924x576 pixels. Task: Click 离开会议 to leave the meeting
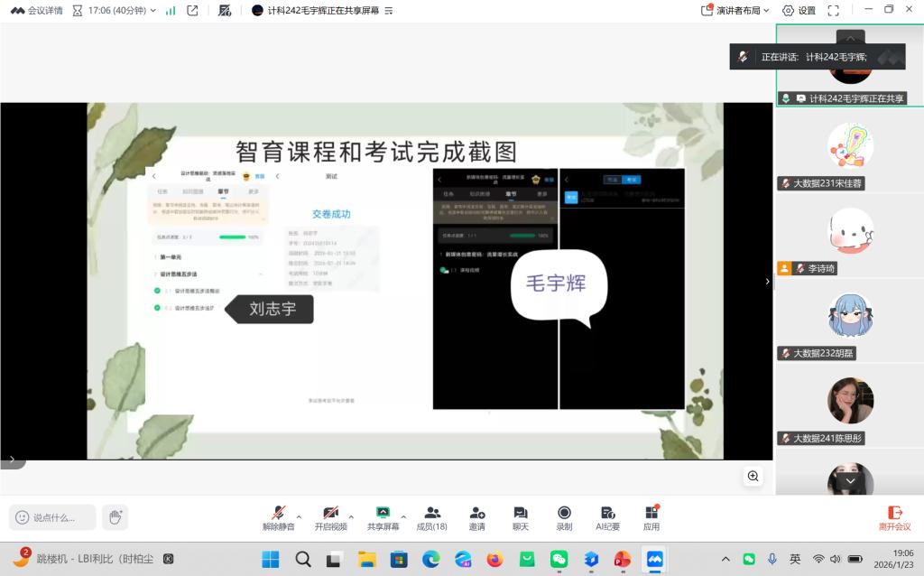click(x=894, y=516)
